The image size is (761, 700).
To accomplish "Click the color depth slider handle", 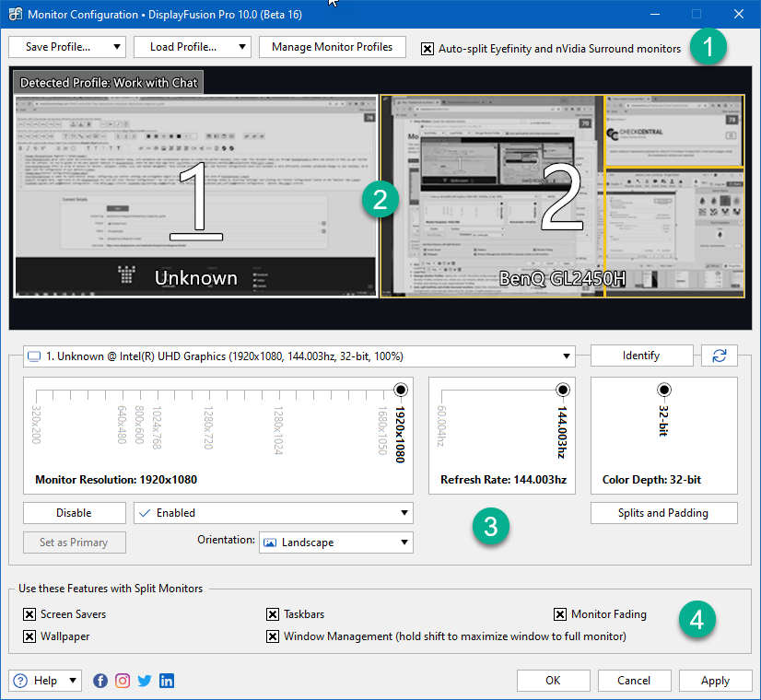I will point(664,390).
